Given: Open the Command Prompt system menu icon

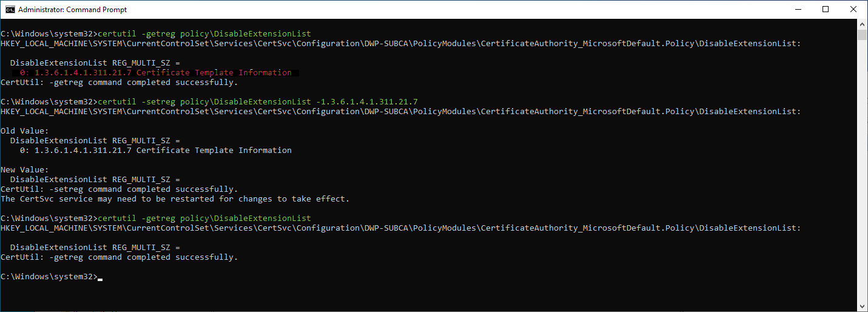Looking at the screenshot, I should click(9, 10).
